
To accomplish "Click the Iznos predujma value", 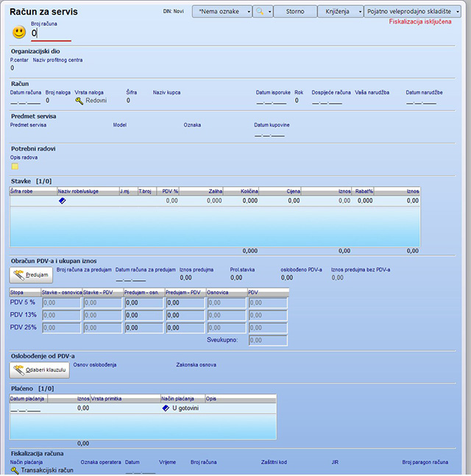I will [x=186, y=278].
